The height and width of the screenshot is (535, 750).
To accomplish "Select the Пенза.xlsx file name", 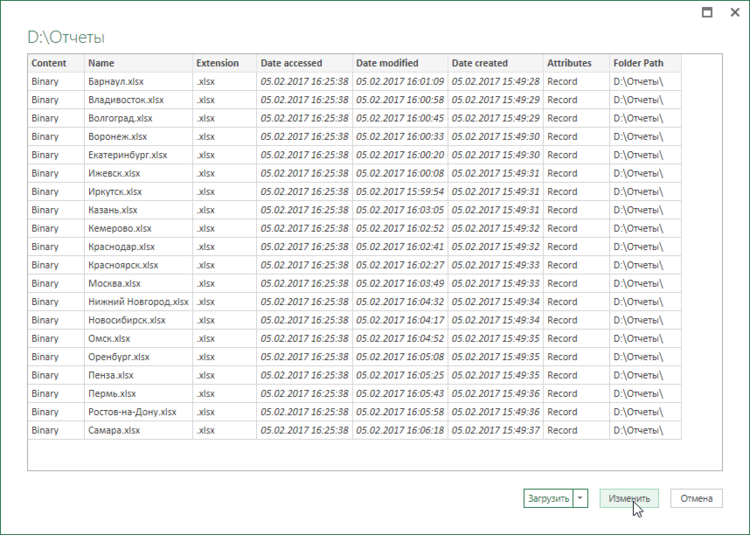I will click(x=111, y=375).
